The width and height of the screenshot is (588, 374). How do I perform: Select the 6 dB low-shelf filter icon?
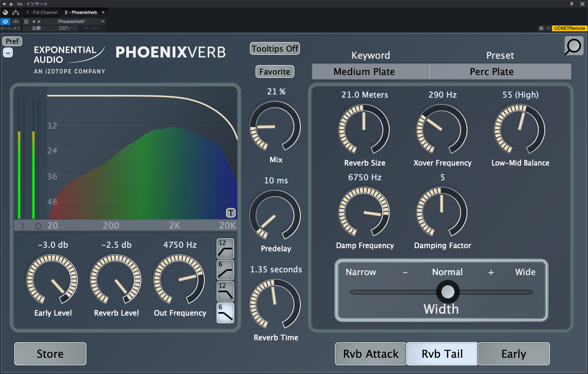pyautogui.click(x=225, y=270)
